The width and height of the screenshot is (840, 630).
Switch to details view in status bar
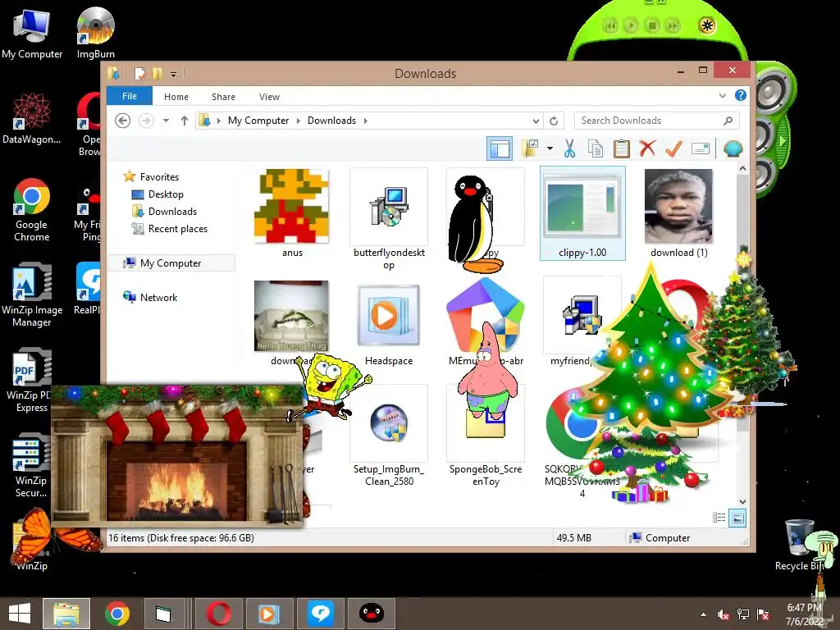[719, 518]
